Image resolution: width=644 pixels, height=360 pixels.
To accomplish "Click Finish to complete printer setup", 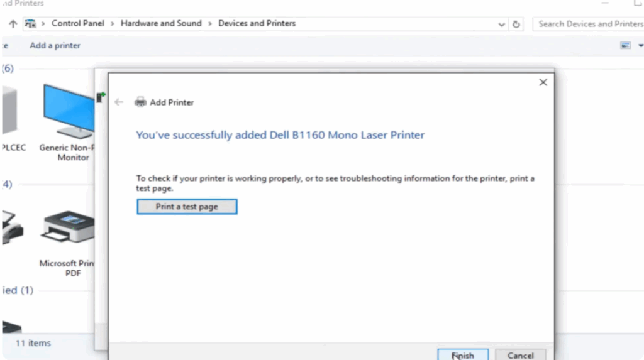I will tap(463, 355).
